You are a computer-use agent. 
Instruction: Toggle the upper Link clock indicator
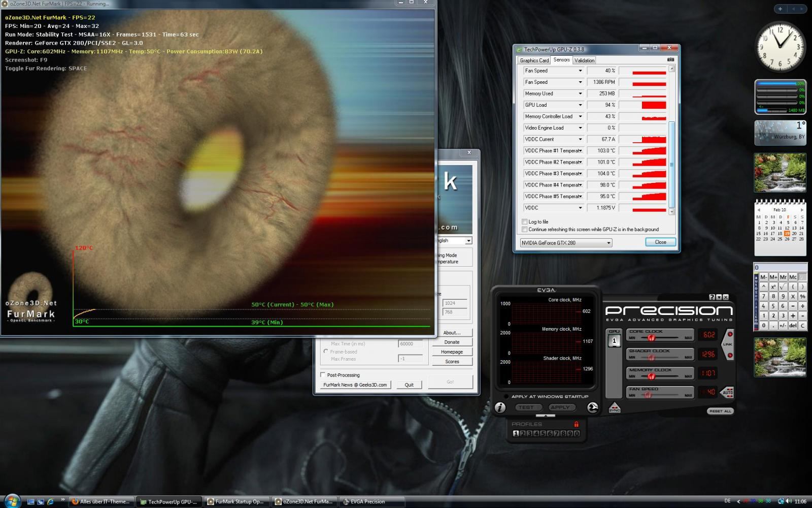pos(730,334)
